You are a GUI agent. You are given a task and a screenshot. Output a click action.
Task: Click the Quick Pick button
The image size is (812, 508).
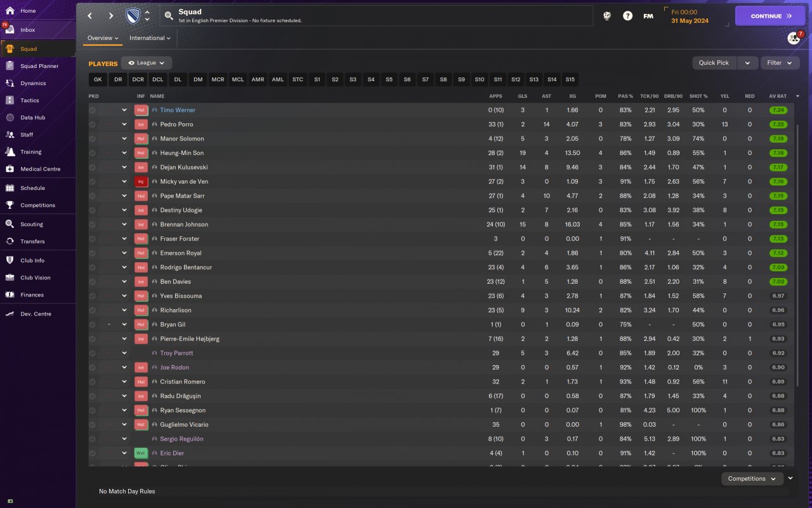(x=714, y=63)
